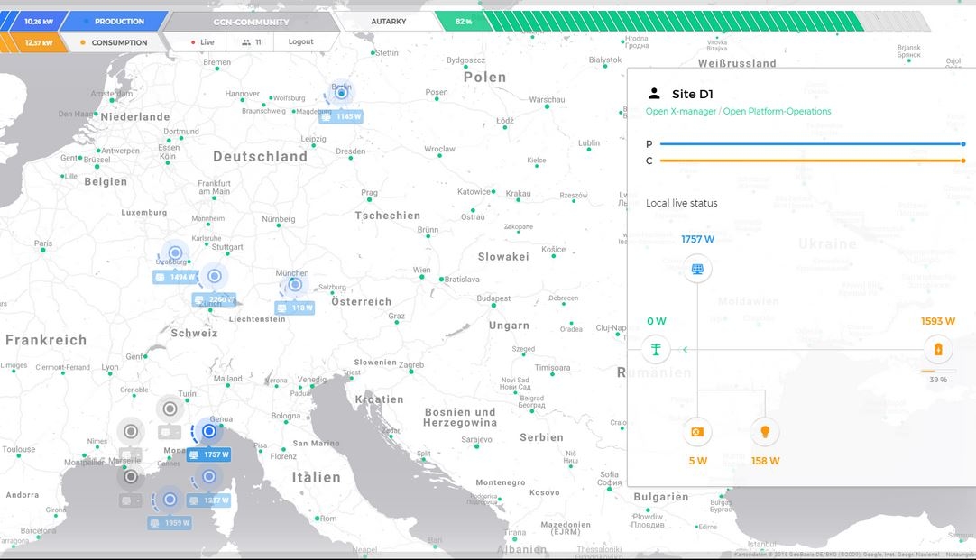Click the 1757 W solar production value

tap(697, 239)
